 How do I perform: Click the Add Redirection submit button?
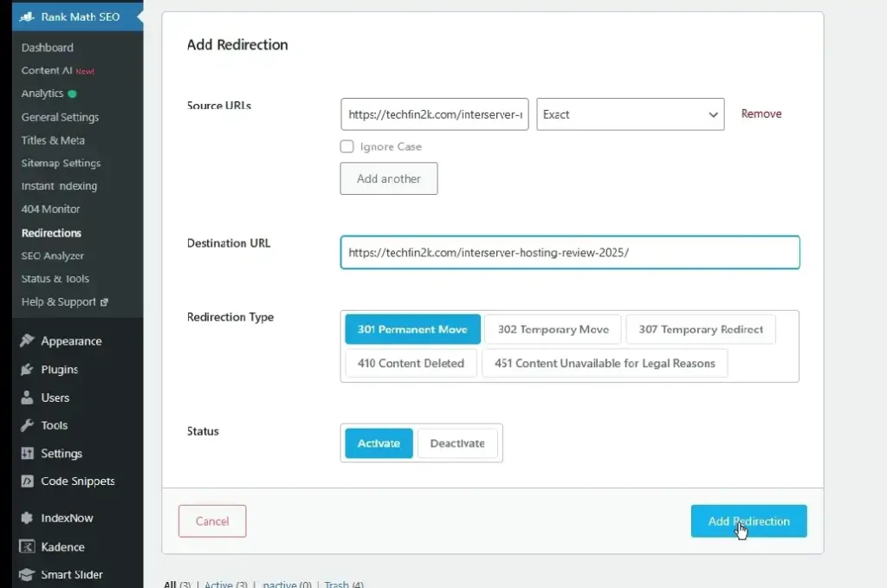coord(748,520)
